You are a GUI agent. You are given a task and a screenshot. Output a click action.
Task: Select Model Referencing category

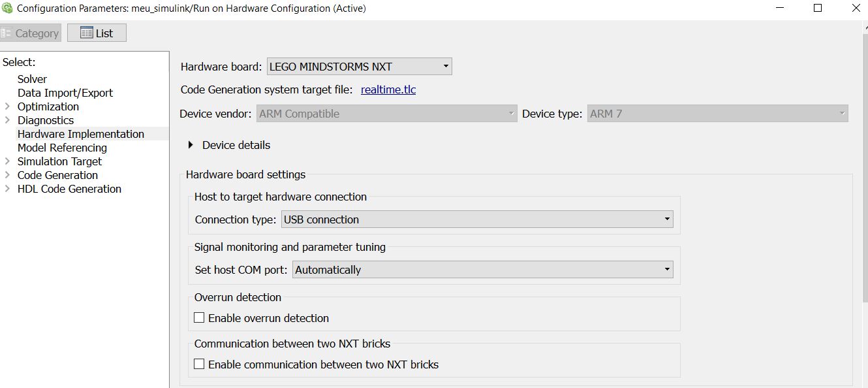62,148
